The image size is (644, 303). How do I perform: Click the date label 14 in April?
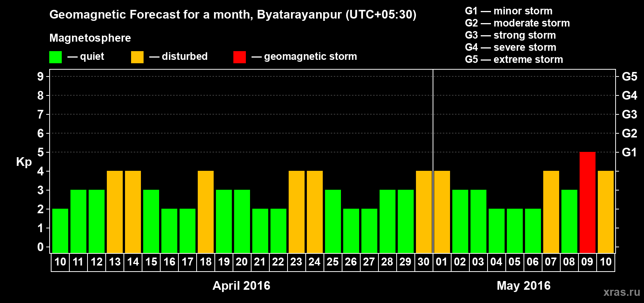pyautogui.click(x=133, y=262)
